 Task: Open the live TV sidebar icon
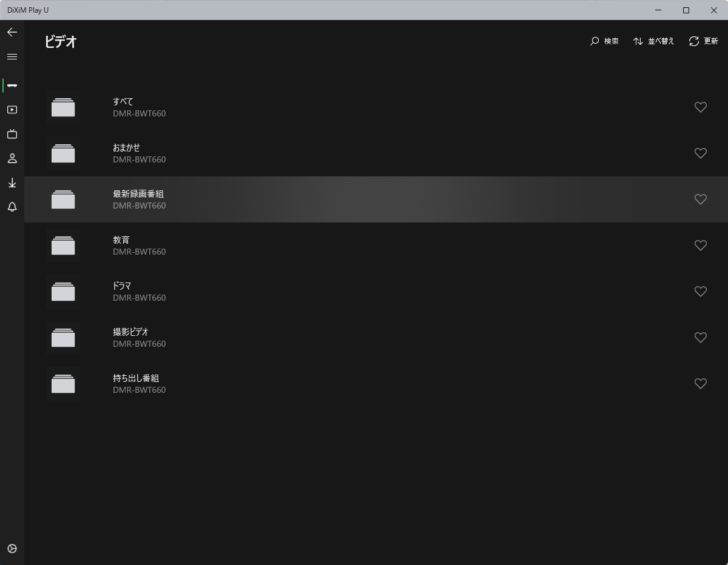point(12,134)
